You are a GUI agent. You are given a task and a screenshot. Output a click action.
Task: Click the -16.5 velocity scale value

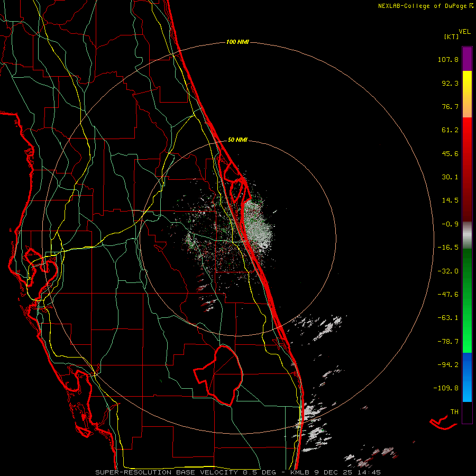[x=448, y=248]
